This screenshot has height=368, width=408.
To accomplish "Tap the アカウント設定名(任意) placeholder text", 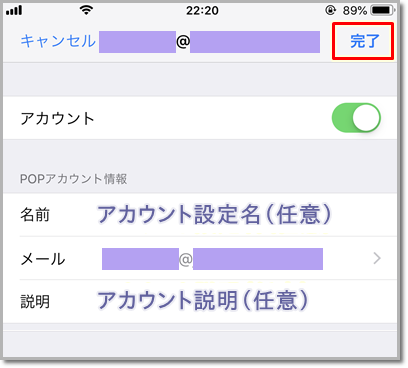I will click(214, 215).
